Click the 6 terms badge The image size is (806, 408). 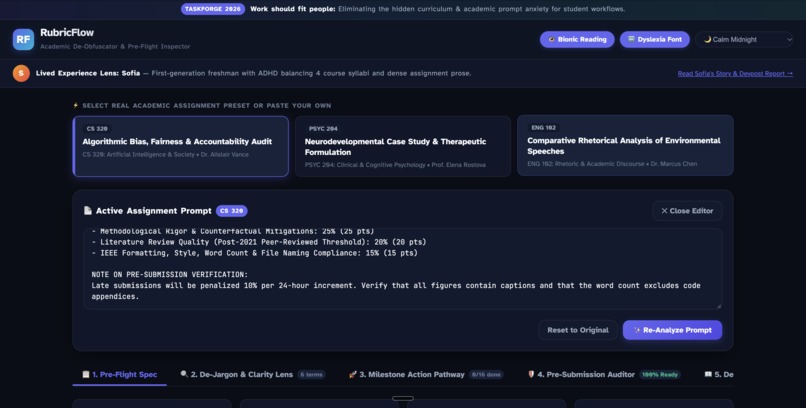(x=312, y=375)
